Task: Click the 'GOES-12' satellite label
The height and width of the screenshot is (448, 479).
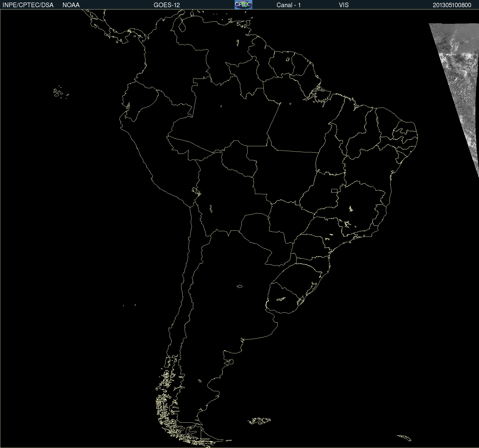Action: [x=167, y=5]
